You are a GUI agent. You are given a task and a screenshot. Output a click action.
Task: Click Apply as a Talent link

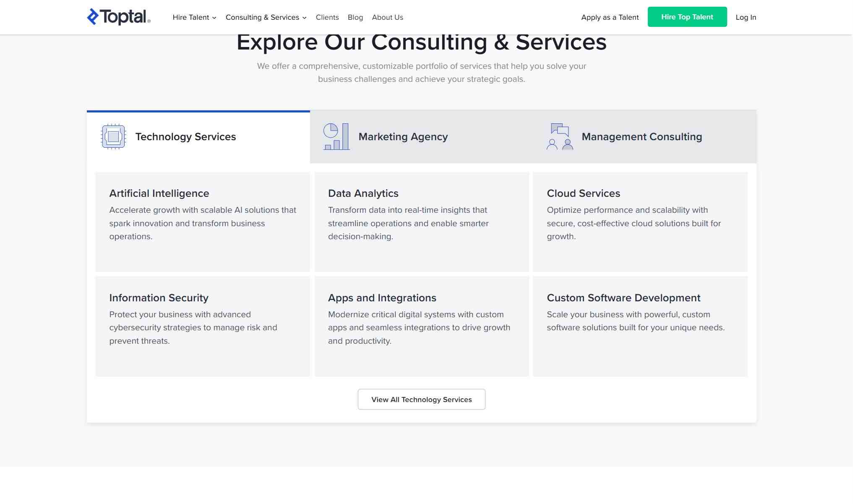click(610, 17)
